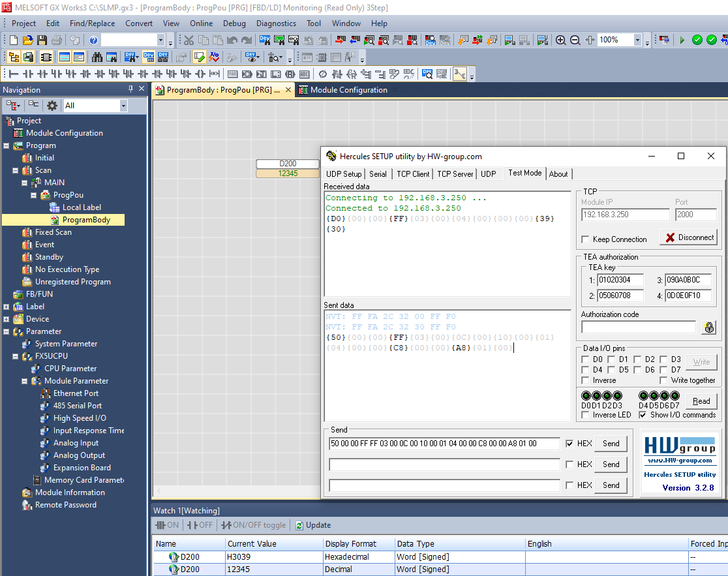Click the ABC comment element icon

click(x=305, y=74)
